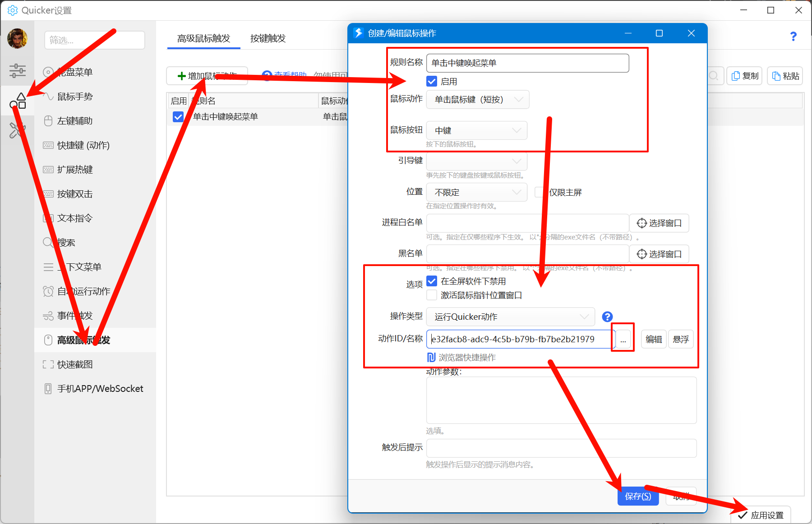Click the 浏览器快捷操作 action link

[x=467, y=358]
